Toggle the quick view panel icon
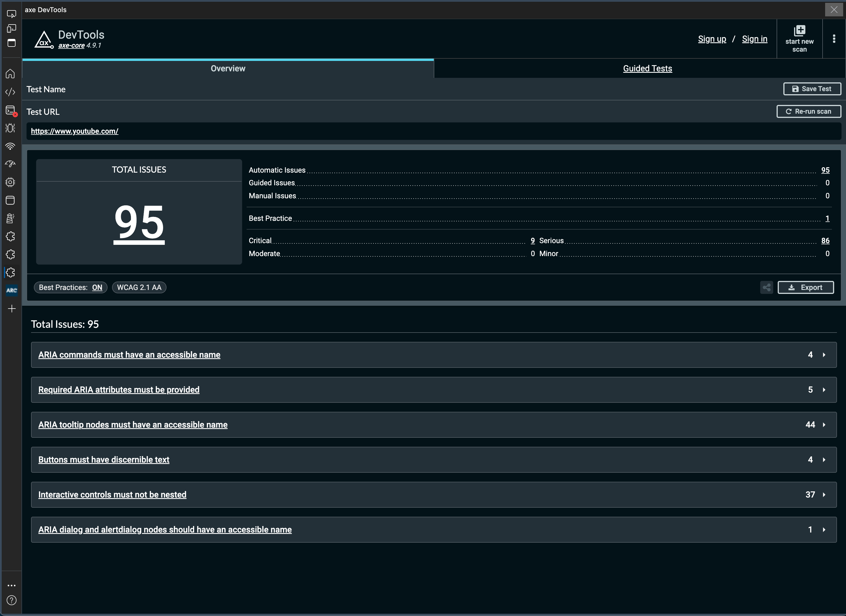The width and height of the screenshot is (846, 616). 12,43
